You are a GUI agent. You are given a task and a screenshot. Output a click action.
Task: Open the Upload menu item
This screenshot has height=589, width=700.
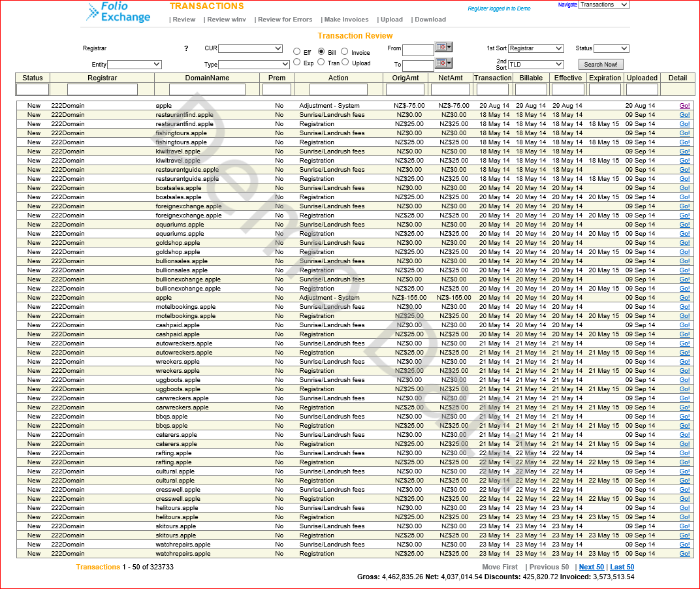tap(392, 20)
